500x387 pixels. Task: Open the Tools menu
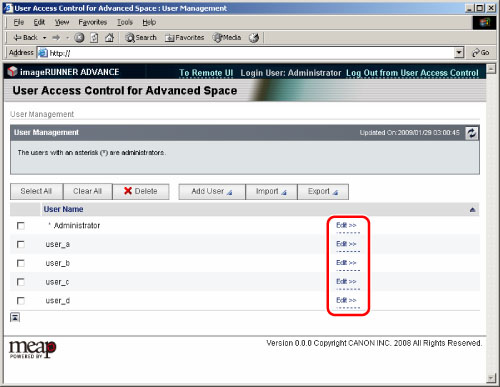pyautogui.click(x=125, y=22)
